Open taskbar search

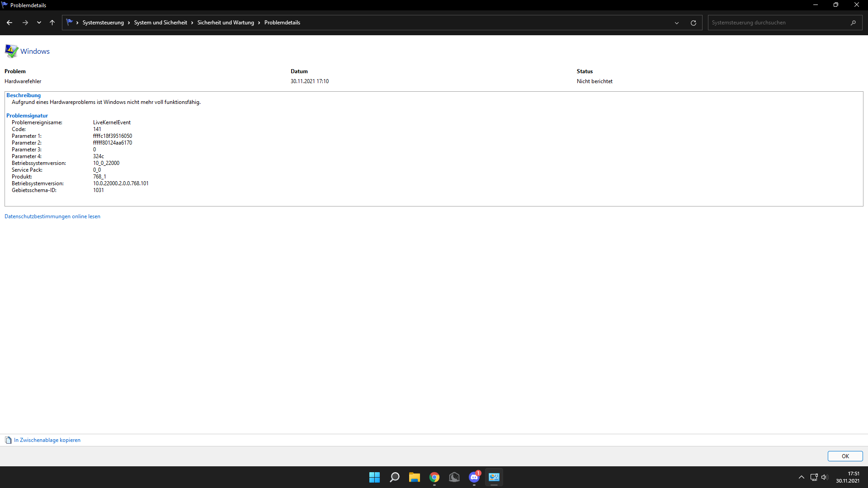[394, 477]
